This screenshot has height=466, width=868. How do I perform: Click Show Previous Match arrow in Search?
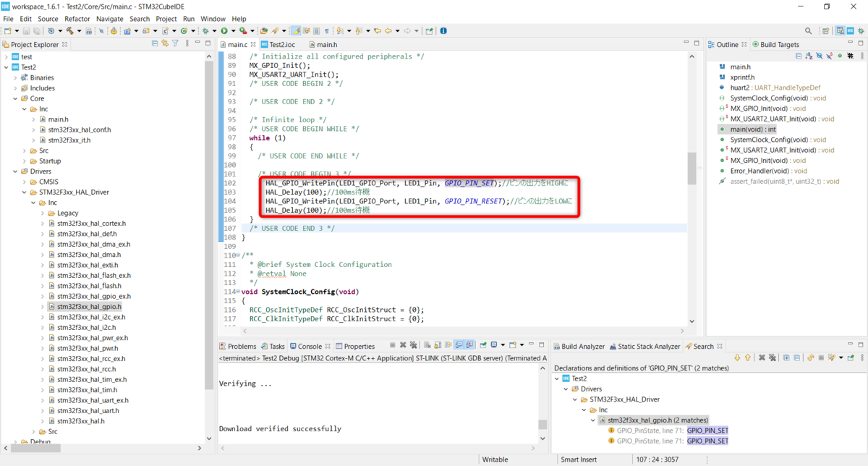[x=747, y=357]
